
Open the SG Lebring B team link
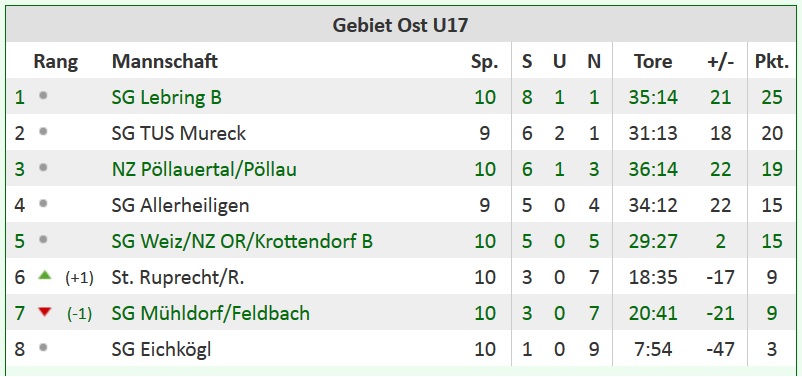click(x=167, y=97)
